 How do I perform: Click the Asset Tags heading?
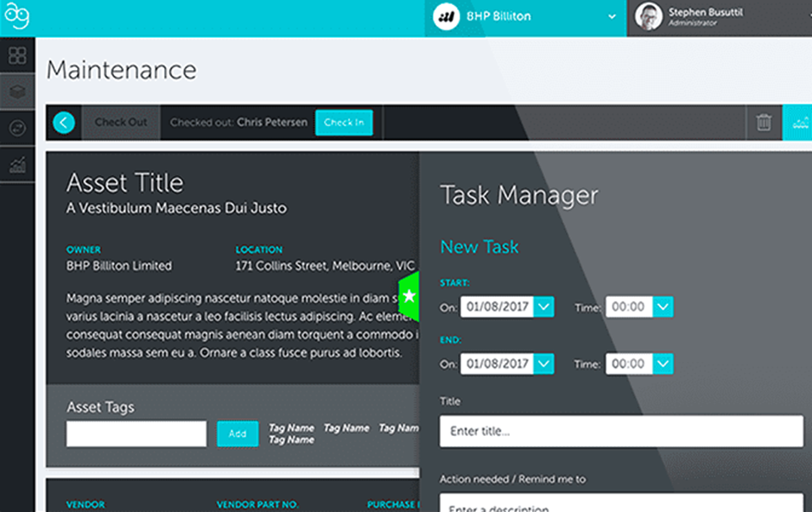click(x=100, y=408)
